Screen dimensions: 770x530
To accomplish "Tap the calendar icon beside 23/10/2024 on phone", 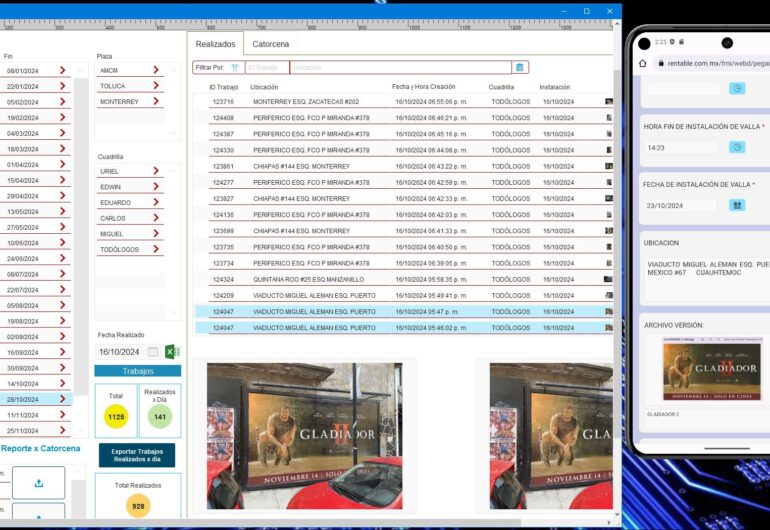I will point(737,205).
